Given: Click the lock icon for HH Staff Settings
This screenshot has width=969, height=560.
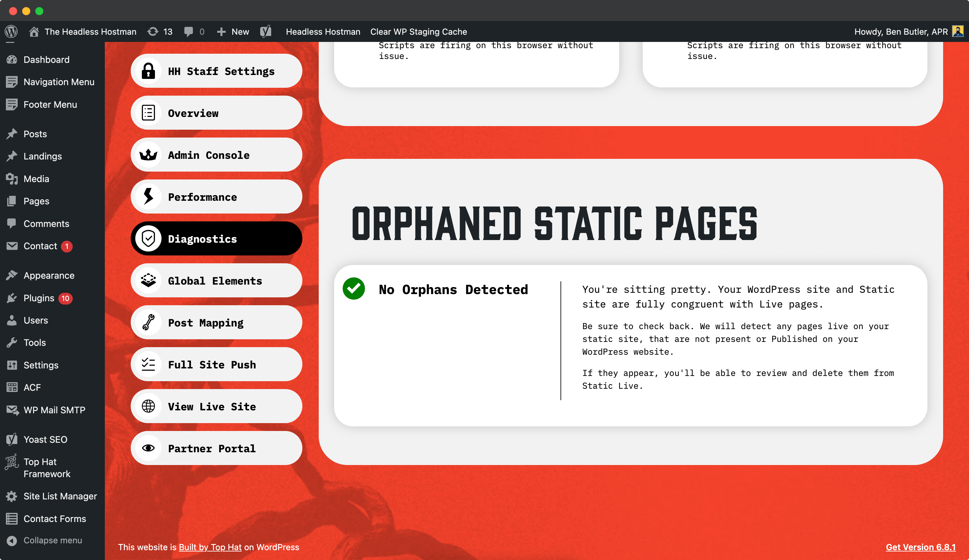Looking at the screenshot, I should (x=148, y=71).
